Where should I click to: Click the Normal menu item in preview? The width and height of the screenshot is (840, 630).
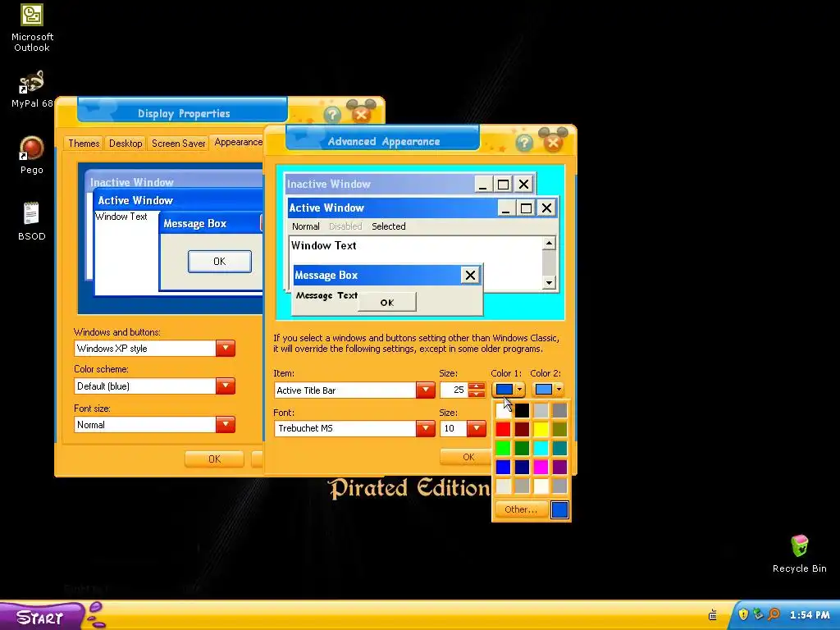coord(305,226)
